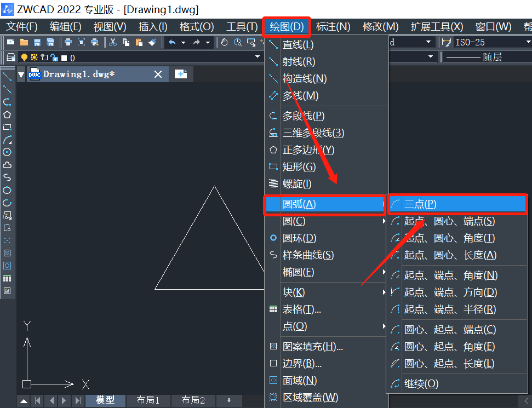532x408 pixels.
Task: Open the Layer Properties Manager icon
Action: [10, 58]
